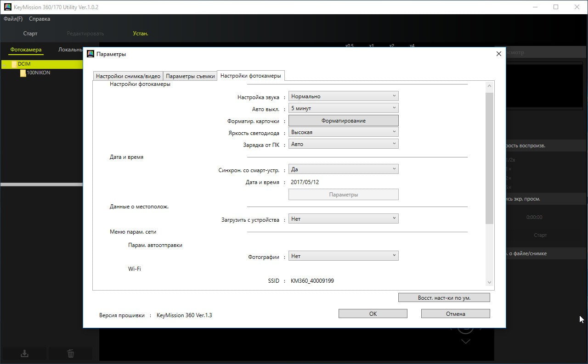Click the download icon in bottom-left panel
This screenshot has width=588, height=364.
pyautogui.click(x=25, y=353)
